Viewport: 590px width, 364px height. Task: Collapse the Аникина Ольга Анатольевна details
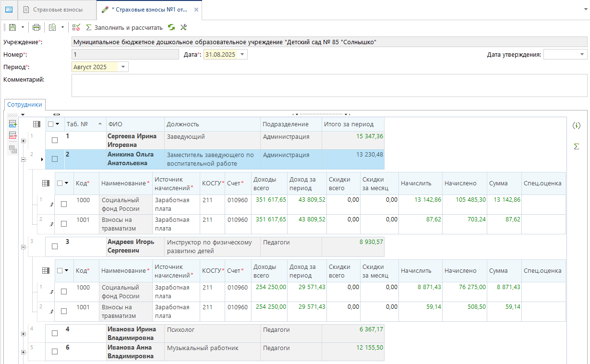pos(24,159)
